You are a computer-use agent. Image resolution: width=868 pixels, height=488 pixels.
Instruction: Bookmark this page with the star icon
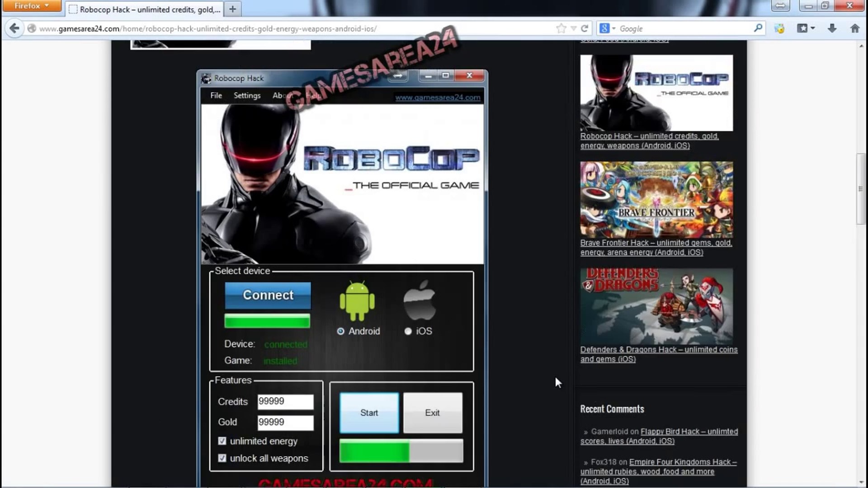click(561, 28)
